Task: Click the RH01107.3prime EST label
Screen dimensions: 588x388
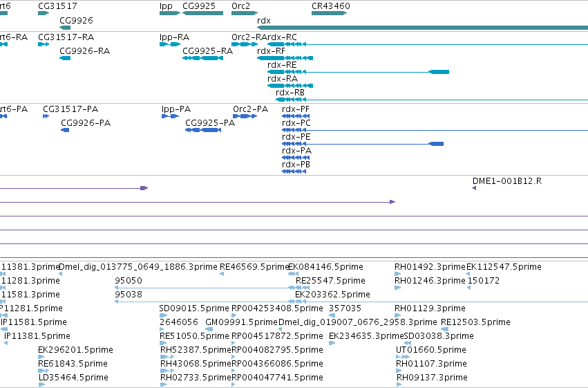Action: coord(431,364)
